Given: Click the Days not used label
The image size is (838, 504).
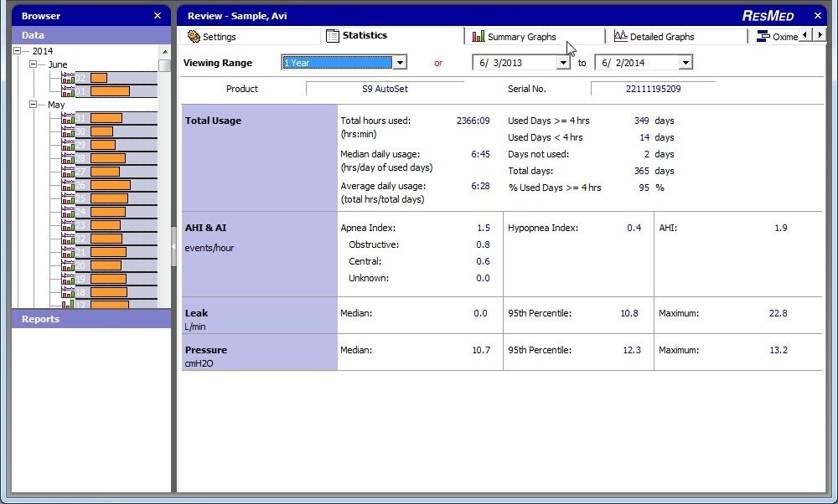Looking at the screenshot, I should click(538, 154).
